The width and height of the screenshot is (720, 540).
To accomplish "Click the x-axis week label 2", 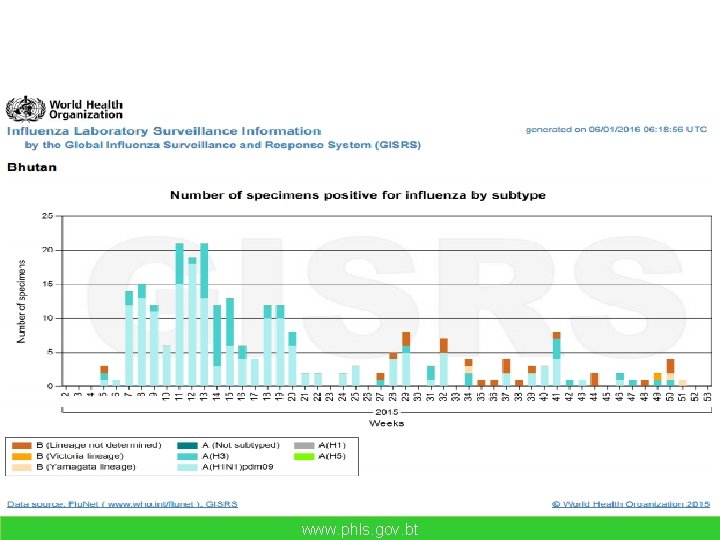I will coord(66,394).
